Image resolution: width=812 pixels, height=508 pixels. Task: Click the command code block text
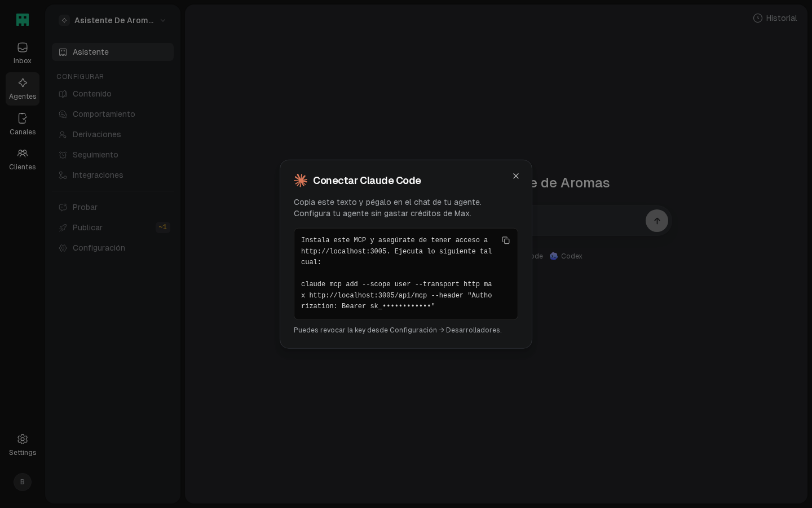pos(396,274)
